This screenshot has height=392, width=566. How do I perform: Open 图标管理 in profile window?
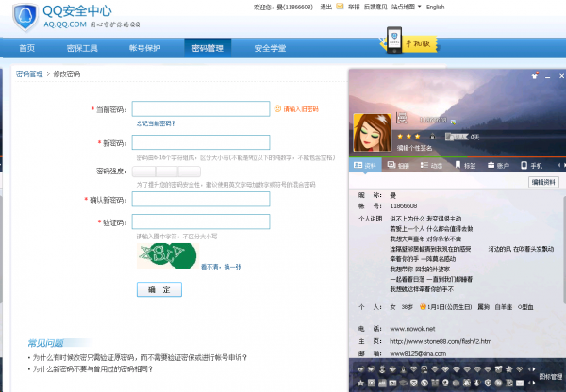click(x=551, y=377)
